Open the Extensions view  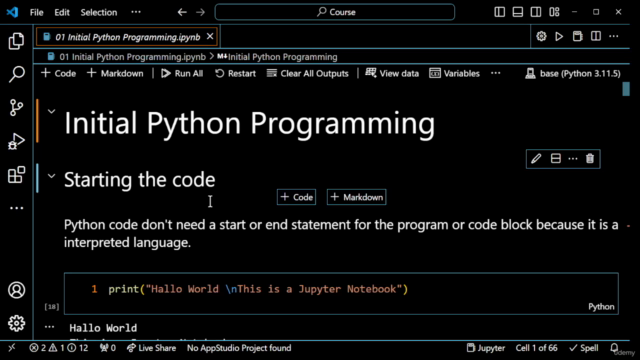coord(16,175)
